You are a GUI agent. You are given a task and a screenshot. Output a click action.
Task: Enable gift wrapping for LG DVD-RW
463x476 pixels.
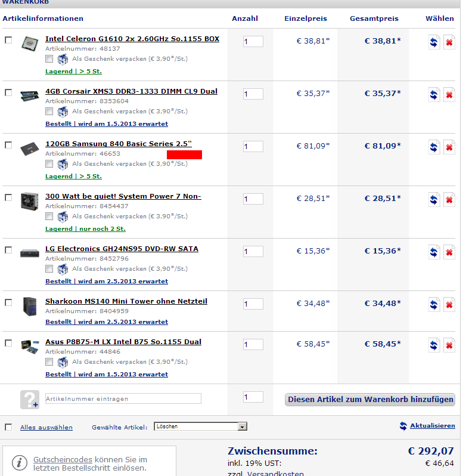pos(49,269)
